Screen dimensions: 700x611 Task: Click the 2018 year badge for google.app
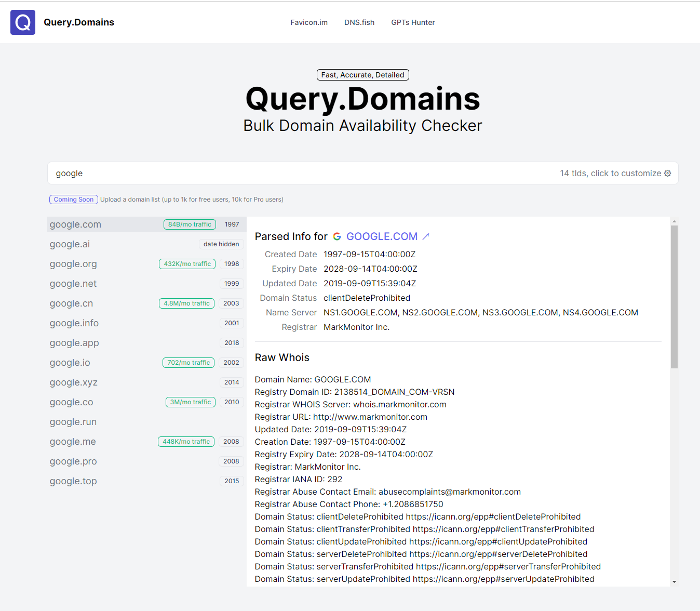click(x=232, y=343)
